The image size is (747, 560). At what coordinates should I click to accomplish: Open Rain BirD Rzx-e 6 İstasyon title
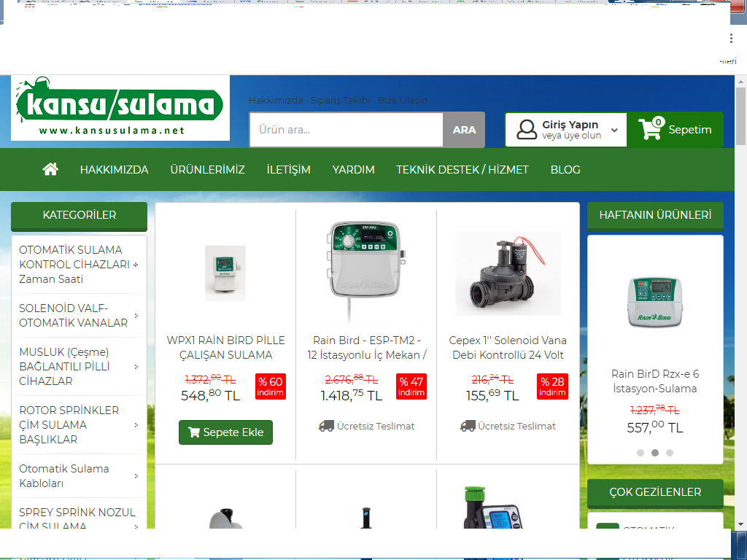(x=655, y=381)
